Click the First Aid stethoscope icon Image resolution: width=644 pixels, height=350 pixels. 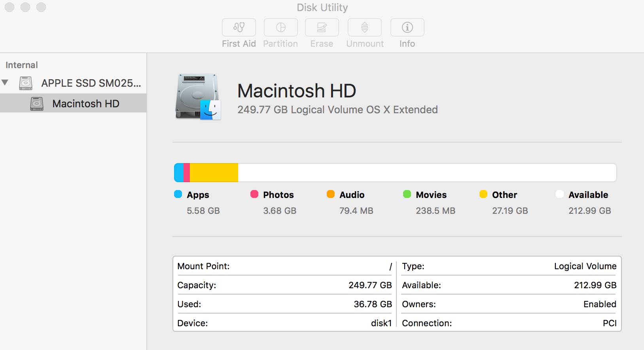[239, 27]
